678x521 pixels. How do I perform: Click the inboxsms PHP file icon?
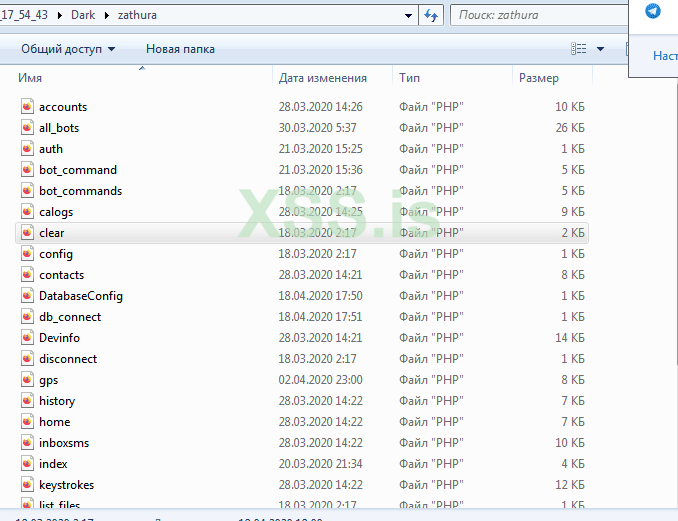pyautogui.click(x=27, y=442)
